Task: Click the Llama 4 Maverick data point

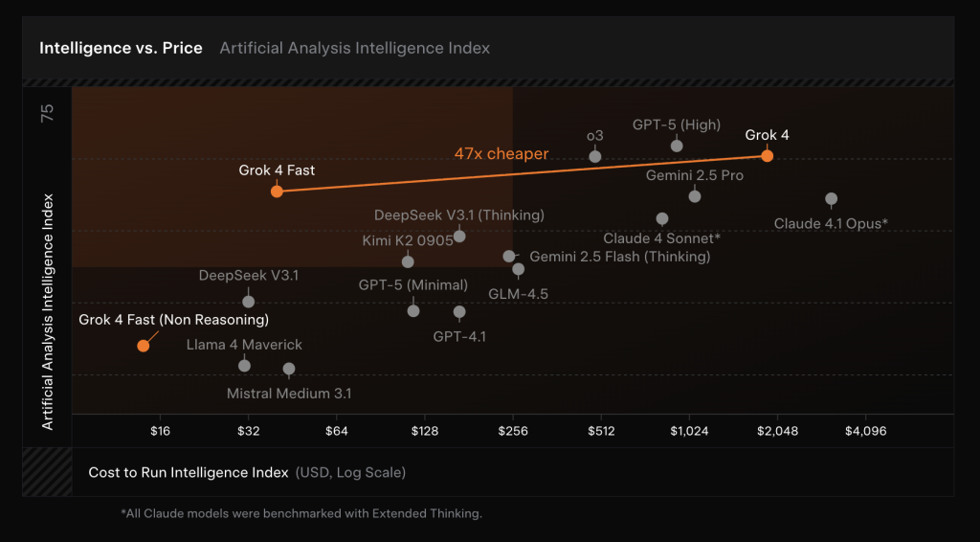Action: click(x=244, y=366)
